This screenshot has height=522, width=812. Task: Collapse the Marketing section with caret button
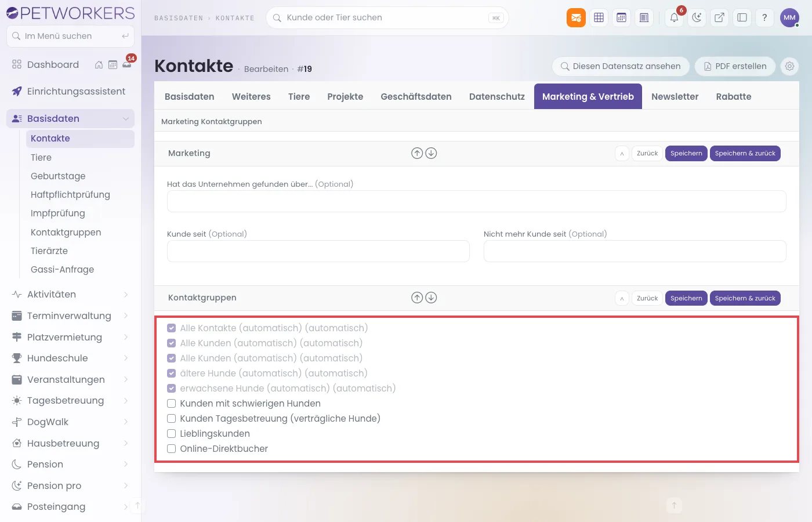click(x=622, y=153)
